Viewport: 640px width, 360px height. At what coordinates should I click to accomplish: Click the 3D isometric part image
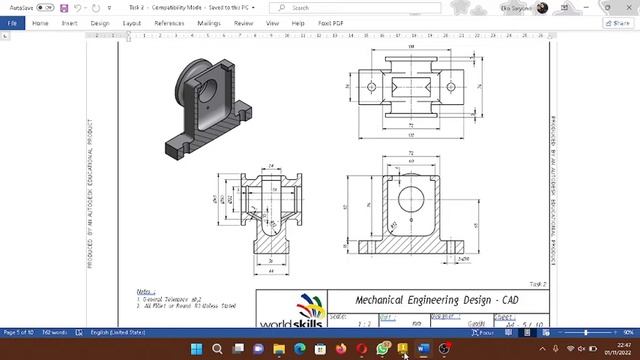[x=208, y=109]
